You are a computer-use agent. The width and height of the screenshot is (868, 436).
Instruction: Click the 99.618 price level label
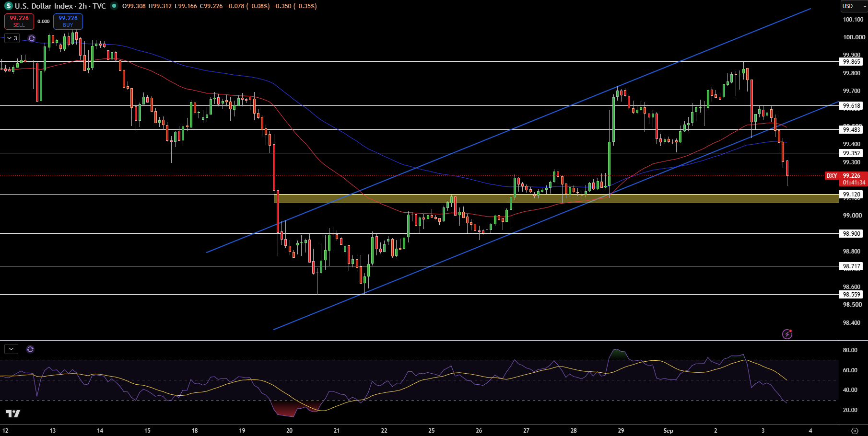[x=852, y=106]
